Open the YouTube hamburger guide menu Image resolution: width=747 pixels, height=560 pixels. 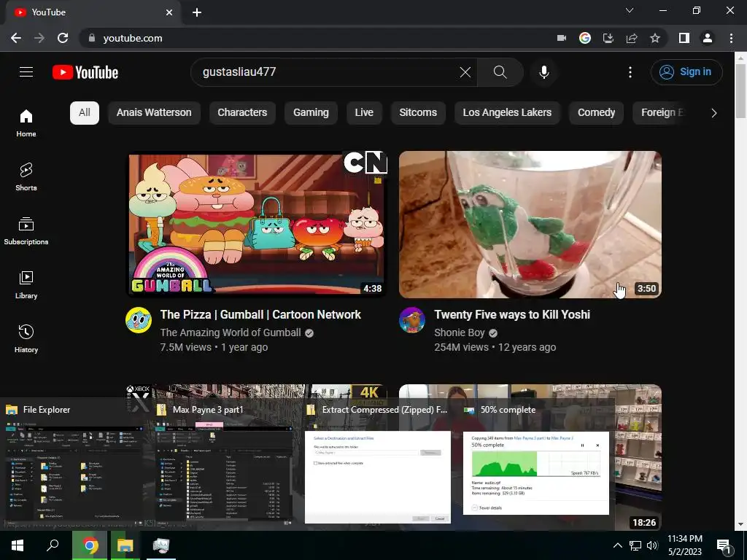[x=26, y=72]
